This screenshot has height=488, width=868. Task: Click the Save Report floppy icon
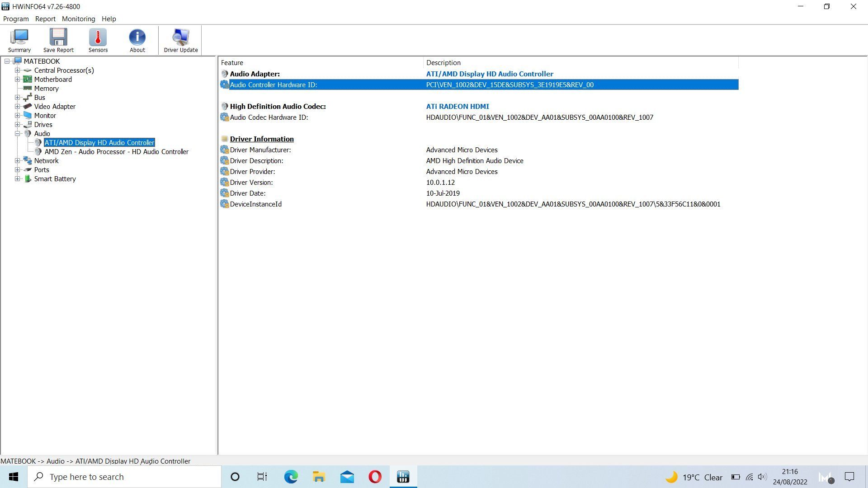click(x=58, y=40)
